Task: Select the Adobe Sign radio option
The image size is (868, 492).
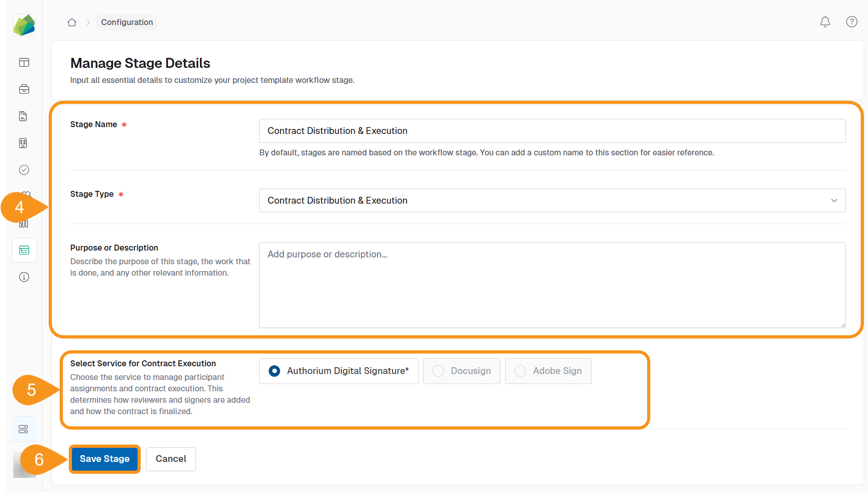Action: click(x=521, y=371)
